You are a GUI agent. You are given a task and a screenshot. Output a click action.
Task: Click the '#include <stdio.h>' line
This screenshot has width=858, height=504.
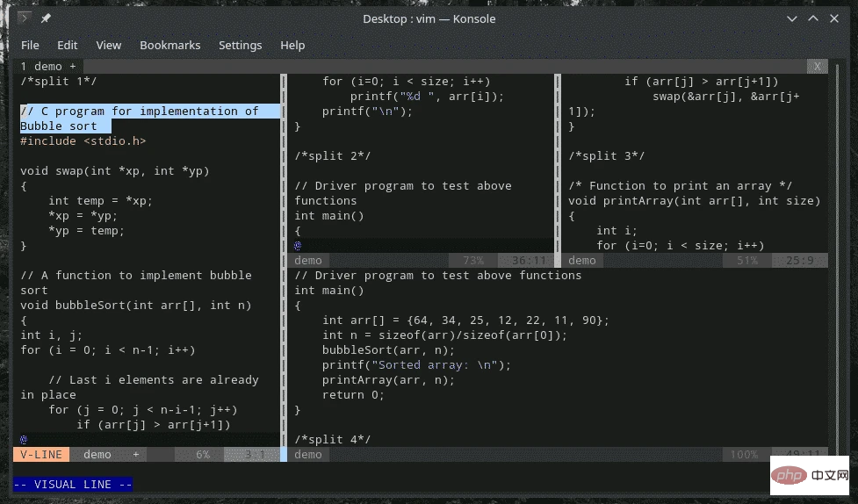[x=83, y=140]
